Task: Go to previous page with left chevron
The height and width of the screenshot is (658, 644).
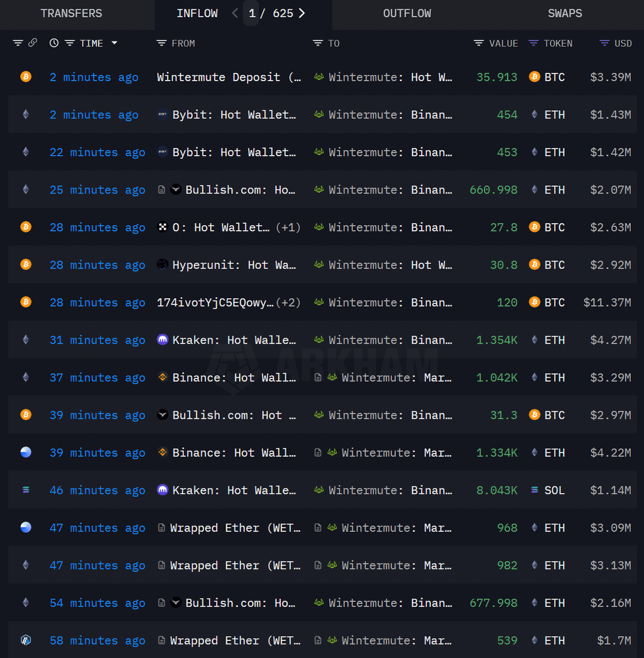Action: 235,13
